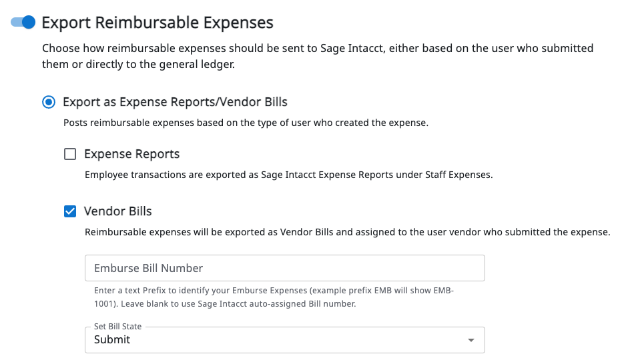Viewport: 622px width, 364px height.
Task: Focus the Emburse Bill Number field
Action: point(284,268)
